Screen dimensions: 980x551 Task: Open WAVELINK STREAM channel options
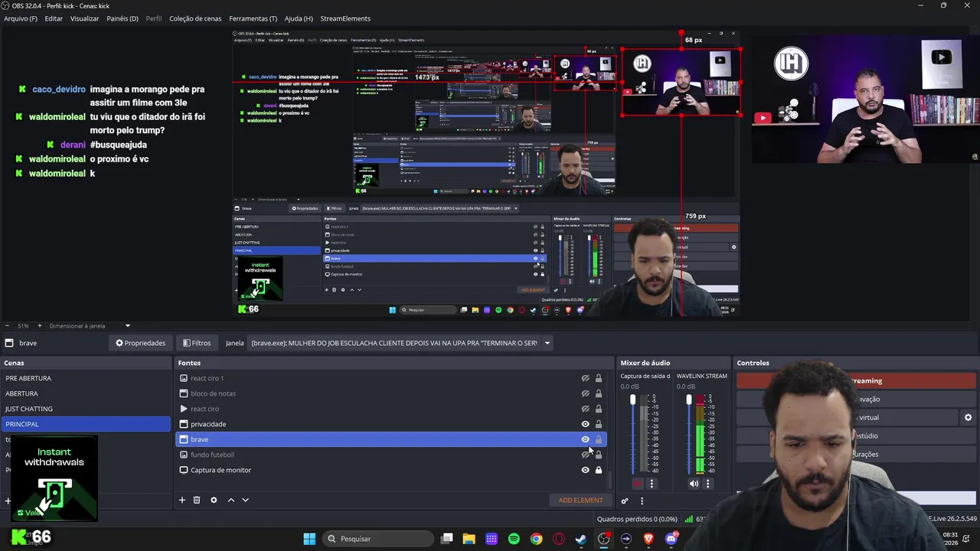(x=707, y=484)
